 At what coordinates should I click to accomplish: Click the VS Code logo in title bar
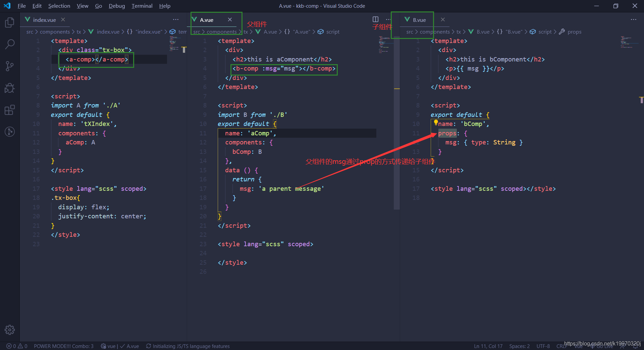tap(7, 6)
